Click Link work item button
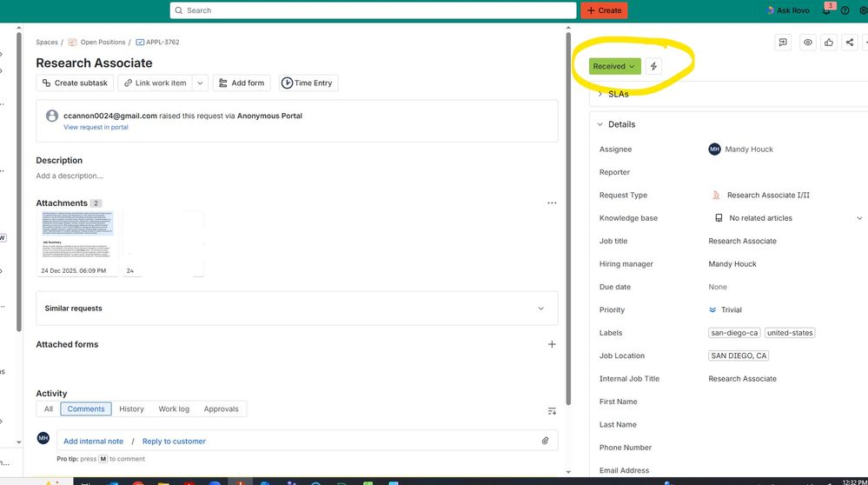 (x=155, y=83)
